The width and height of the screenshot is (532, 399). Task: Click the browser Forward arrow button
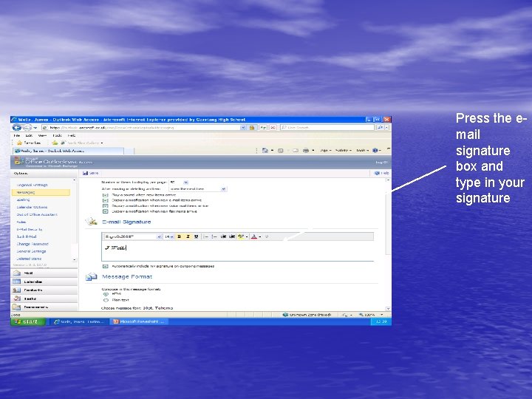tap(27, 128)
